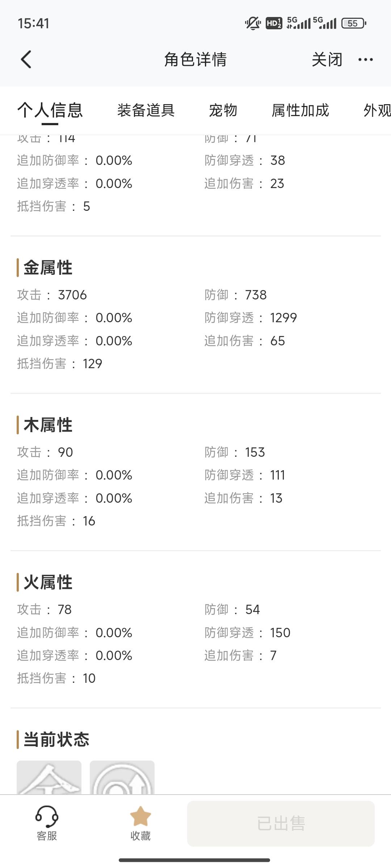The image size is (391, 868).
Task: Click the 关闭 text button
Action: click(x=327, y=60)
